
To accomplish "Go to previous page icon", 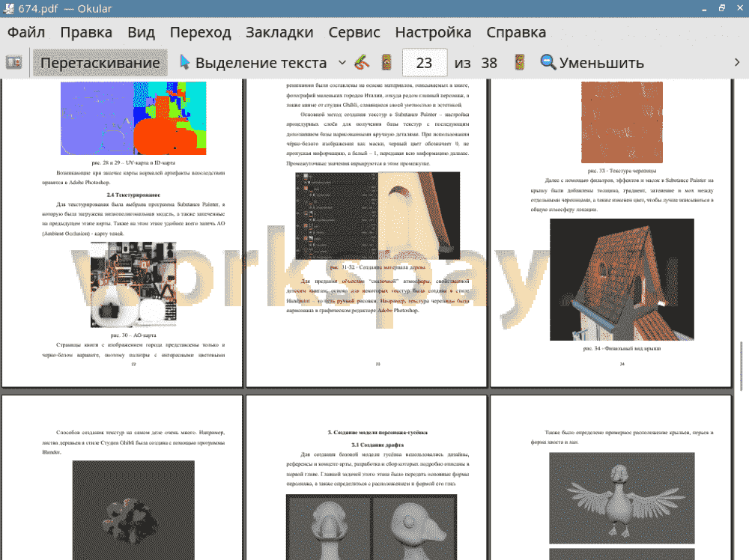I will [x=386, y=63].
